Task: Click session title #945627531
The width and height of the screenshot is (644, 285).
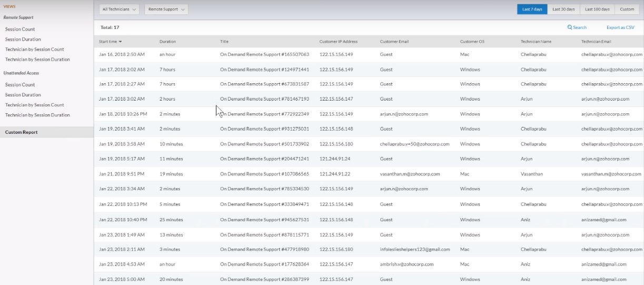Action: [264, 220]
